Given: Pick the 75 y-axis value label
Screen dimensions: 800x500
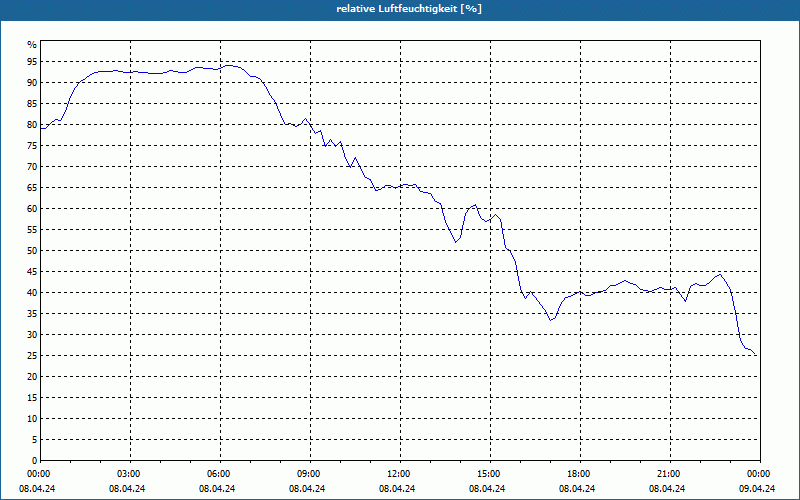Looking at the screenshot, I should [32, 145].
